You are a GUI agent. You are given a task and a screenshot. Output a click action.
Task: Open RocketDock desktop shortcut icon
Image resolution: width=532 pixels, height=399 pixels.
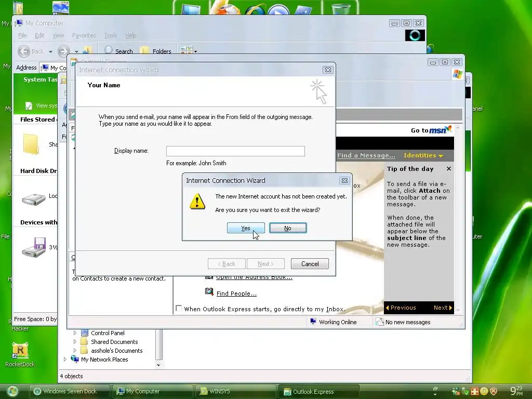pyautogui.click(x=20, y=351)
